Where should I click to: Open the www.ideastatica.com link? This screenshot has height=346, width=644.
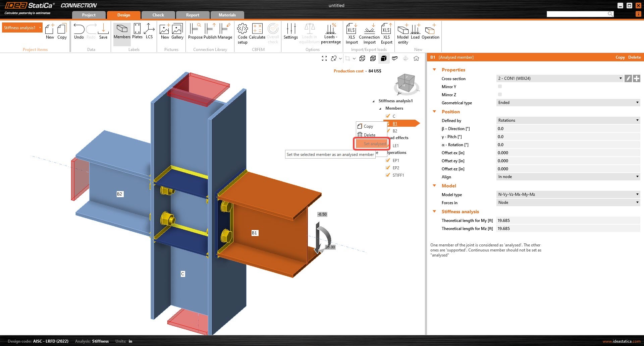(621, 341)
